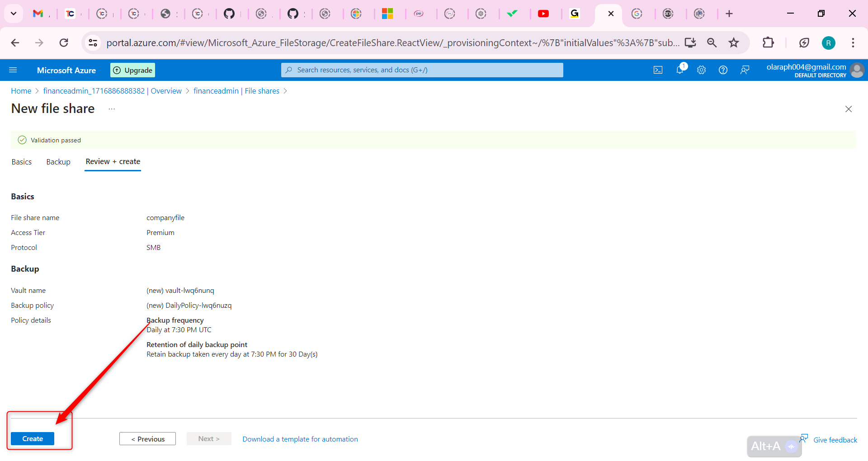Select the 'SMB' protocol value
Screen dimensions: 868x461
(154, 248)
